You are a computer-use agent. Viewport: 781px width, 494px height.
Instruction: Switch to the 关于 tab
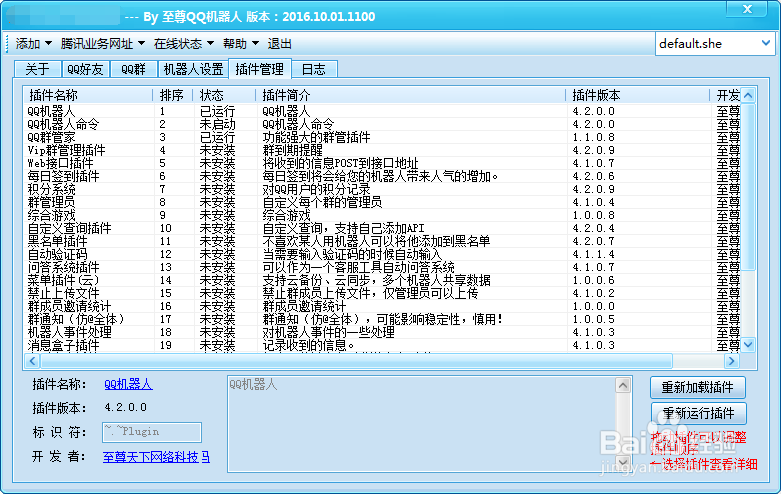point(37,69)
